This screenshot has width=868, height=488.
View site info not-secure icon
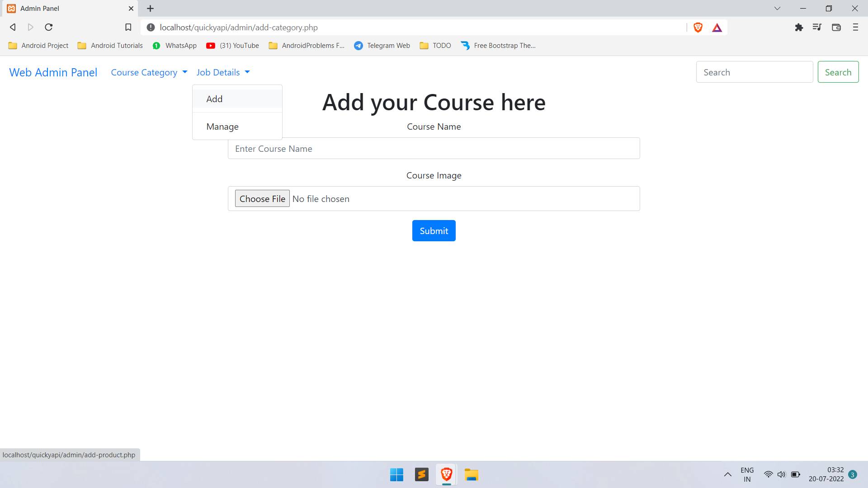coord(151,27)
